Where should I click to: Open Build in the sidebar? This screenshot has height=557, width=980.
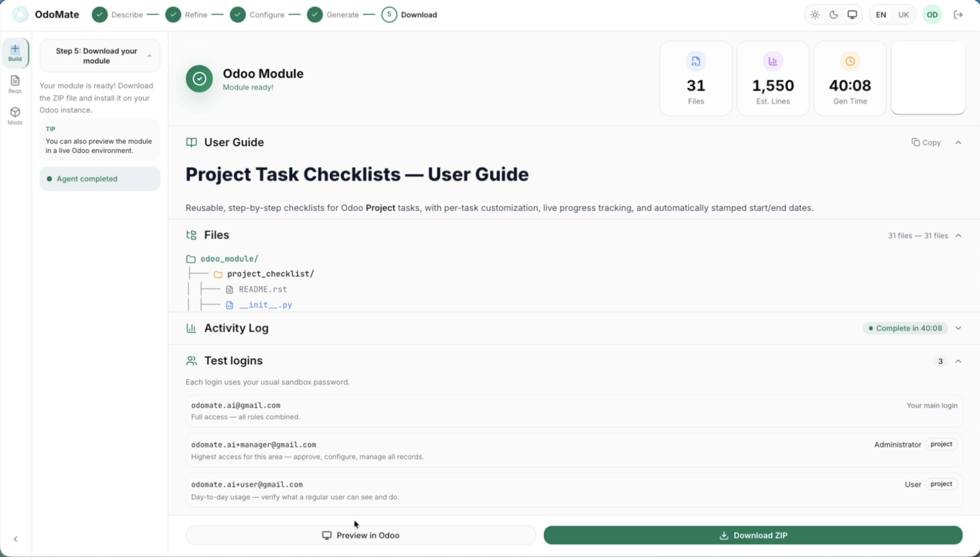click(15, 53)
